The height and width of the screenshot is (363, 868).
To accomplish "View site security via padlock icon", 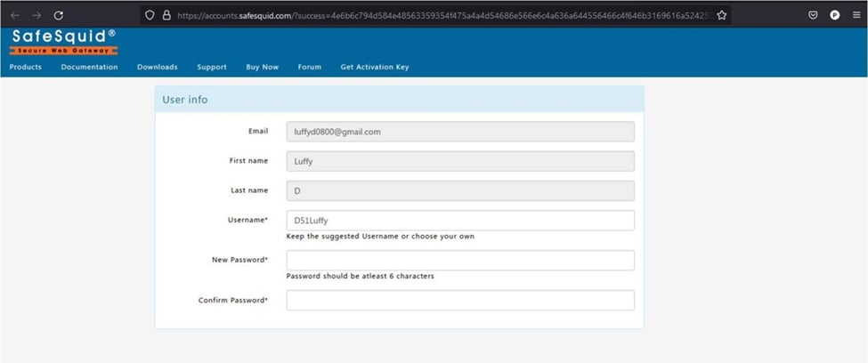I will [x=166, y=15].
